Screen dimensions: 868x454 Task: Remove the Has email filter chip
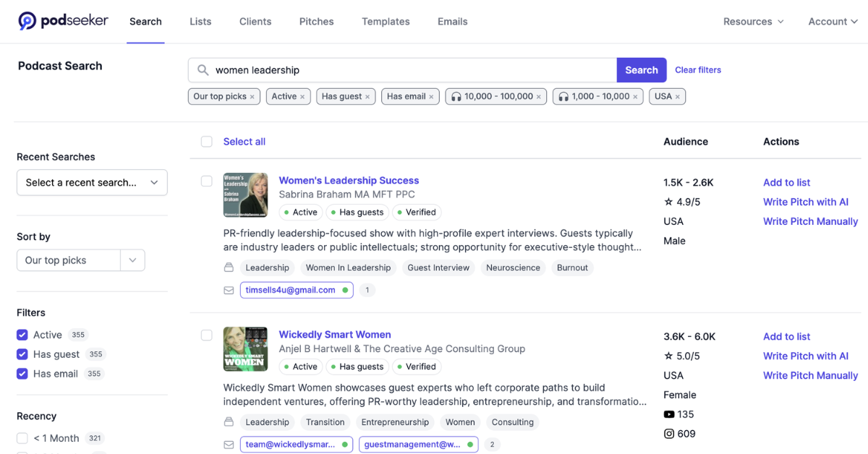pos(431,97)
